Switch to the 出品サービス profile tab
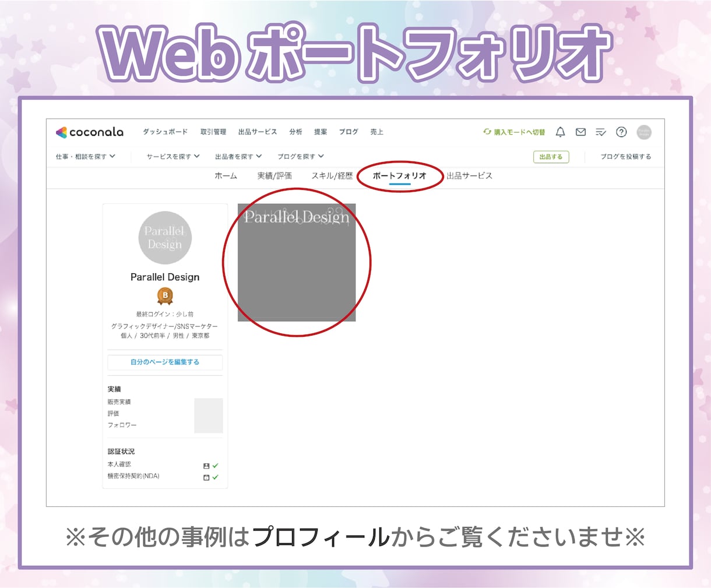The image size is (711, 588). pyautogui.click(x=470, y=176)
